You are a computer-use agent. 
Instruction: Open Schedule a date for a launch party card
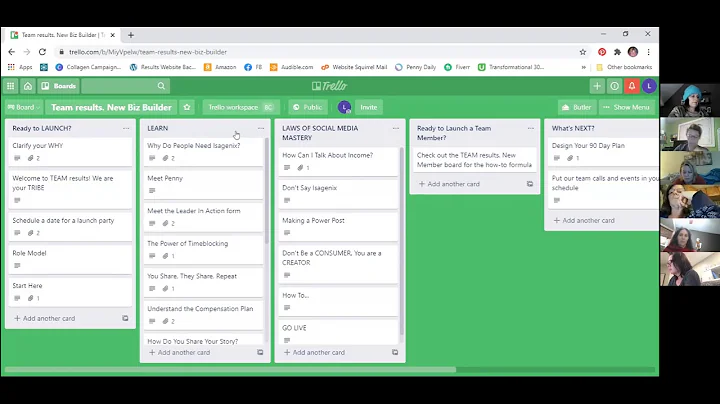(x=70, y=226)
